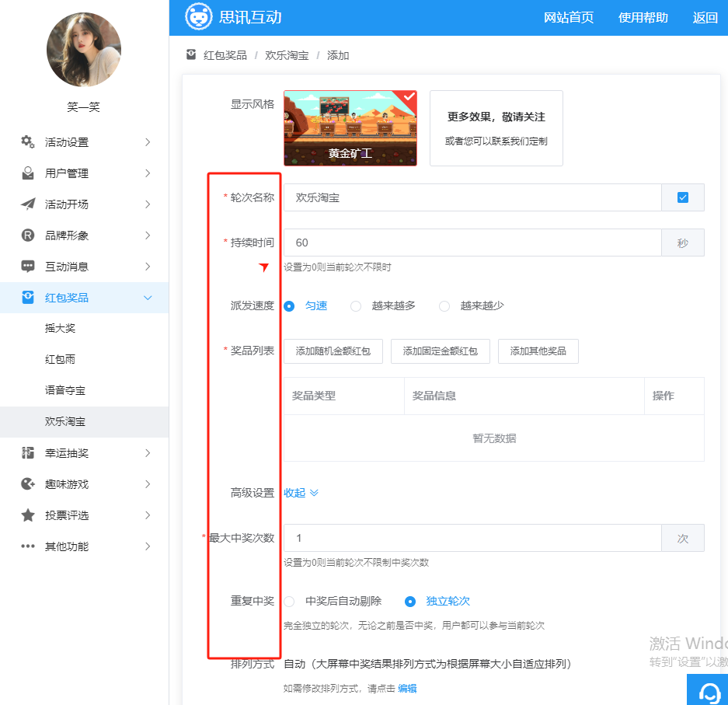The height and width of the screenshot is (705, 728).
Task: Click the 趣味游戏 pacman icon
Action: click(28, 484)
